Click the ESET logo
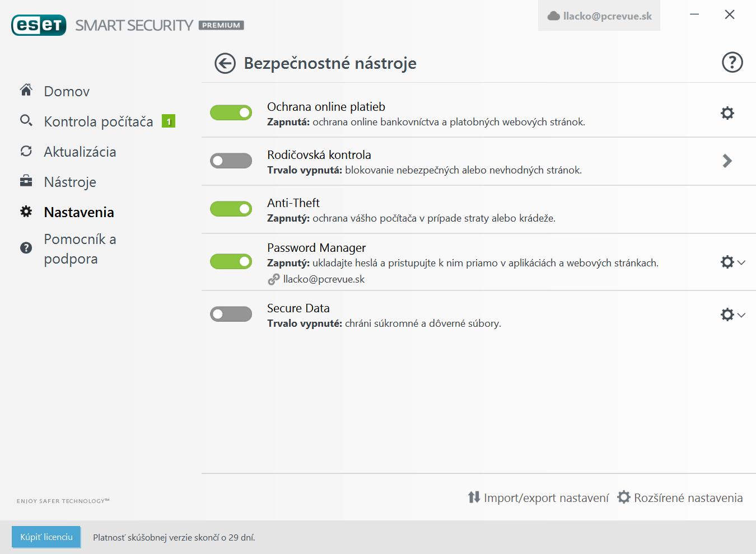The width and height of the screenshot is (756, 554). pos(39,25)
